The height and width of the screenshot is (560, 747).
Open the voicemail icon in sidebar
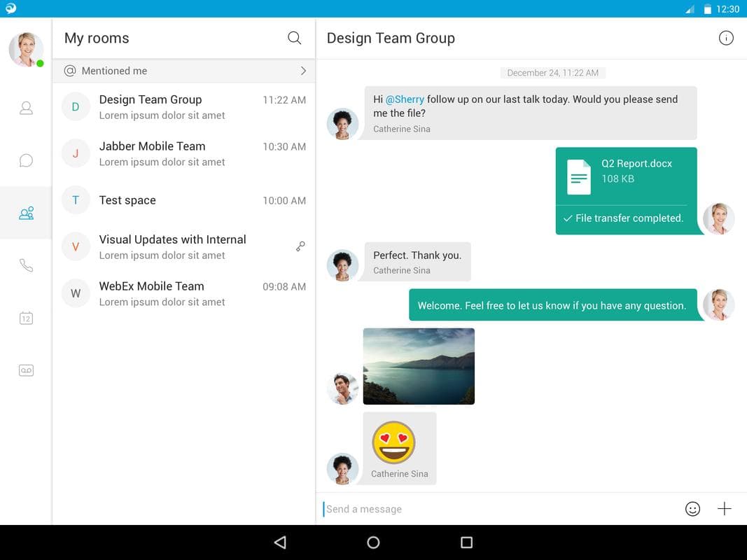tap(26, 370)
